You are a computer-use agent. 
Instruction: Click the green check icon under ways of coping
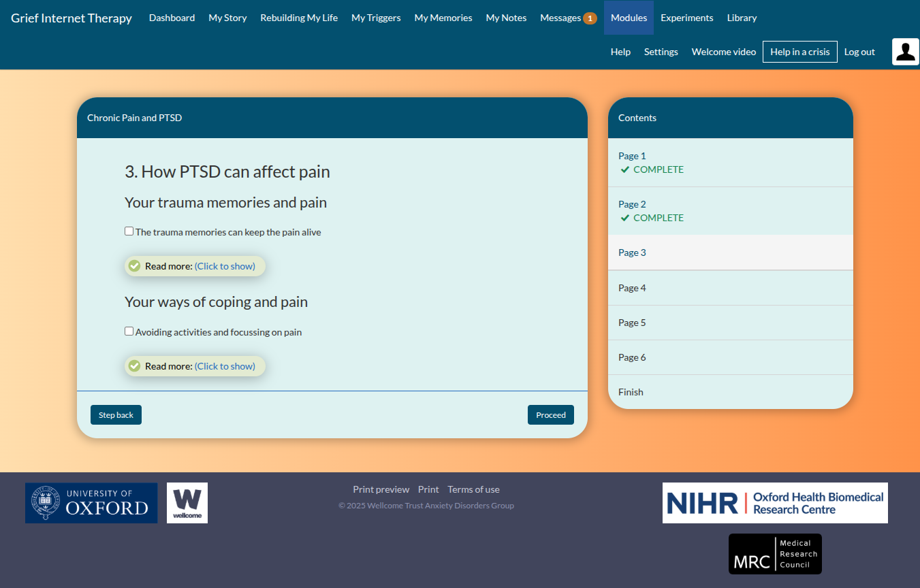[135, 366]
